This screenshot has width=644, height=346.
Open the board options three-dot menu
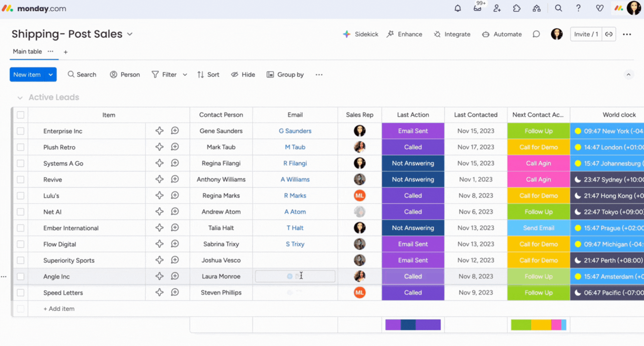point(627,34)
